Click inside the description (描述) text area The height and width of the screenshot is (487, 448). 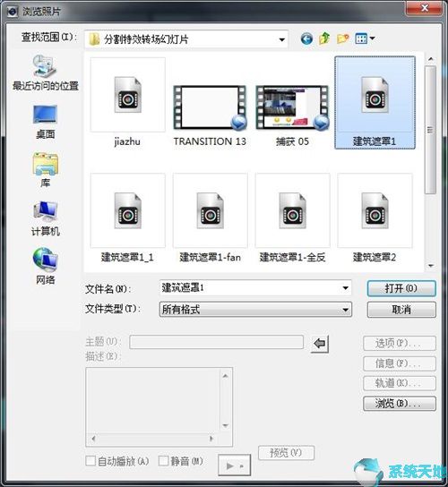click(153, 401)
